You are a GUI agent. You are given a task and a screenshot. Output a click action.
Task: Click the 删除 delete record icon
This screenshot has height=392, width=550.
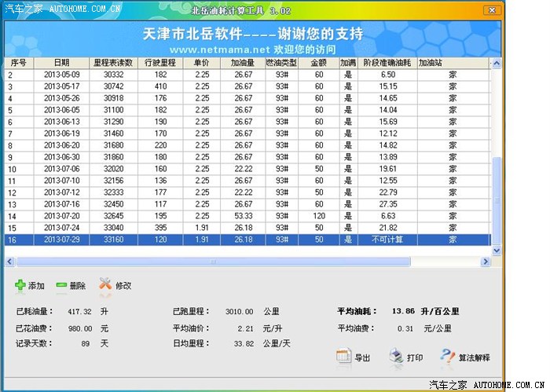[62, 286]
